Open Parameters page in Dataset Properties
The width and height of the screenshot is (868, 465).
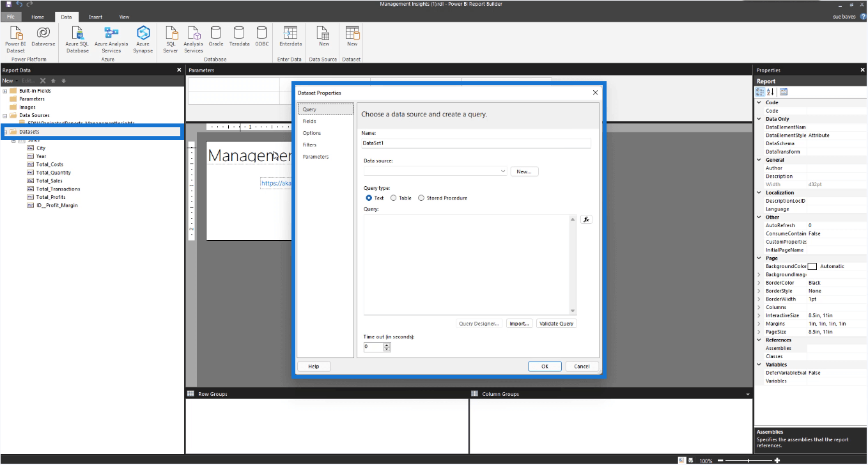tap(316, 157)
